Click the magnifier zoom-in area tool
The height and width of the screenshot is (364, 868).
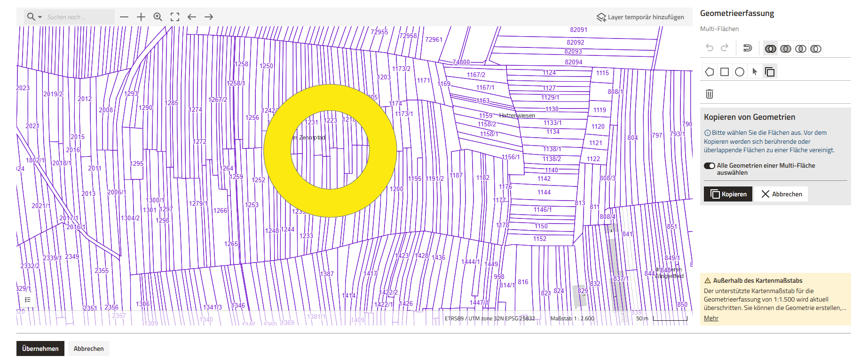coord(158,17)
